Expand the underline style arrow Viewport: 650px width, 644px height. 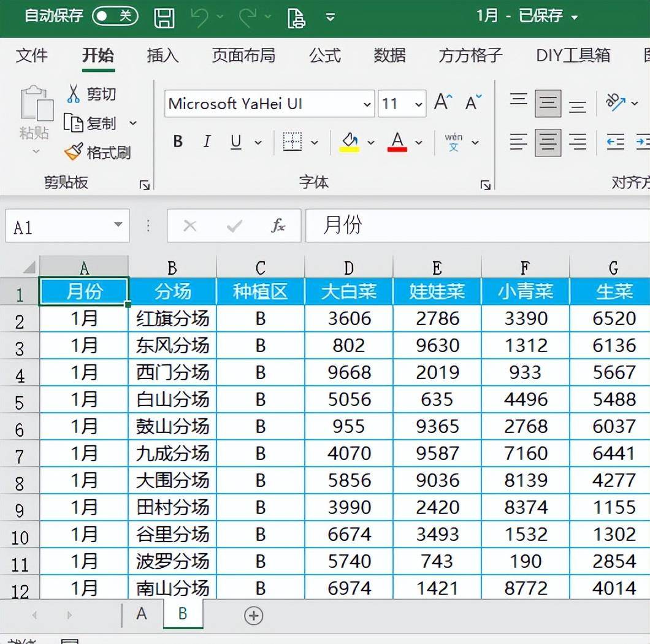point(258,143)
